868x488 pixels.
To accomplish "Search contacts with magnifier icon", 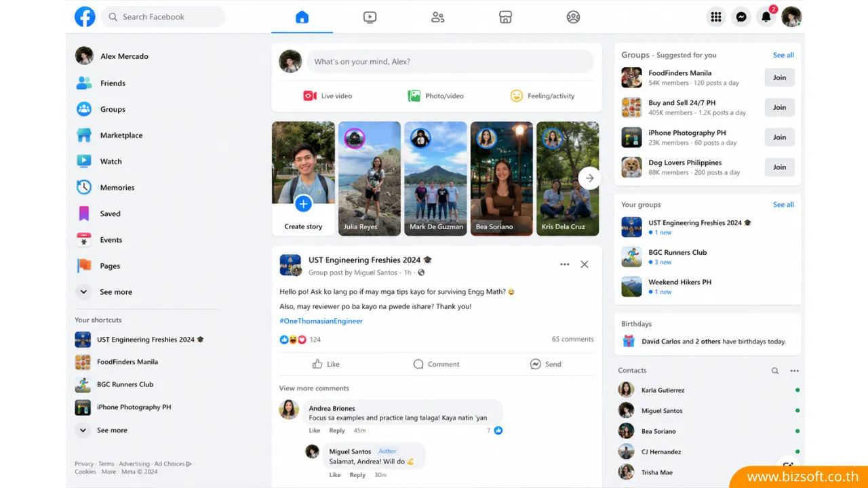I will 775,371.
